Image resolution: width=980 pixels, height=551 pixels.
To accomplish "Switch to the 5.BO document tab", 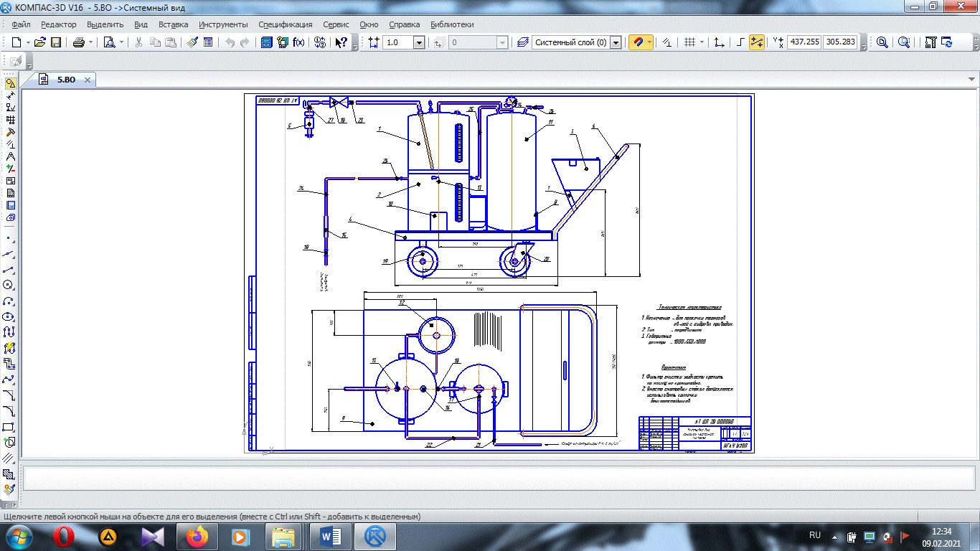I will [66, 80].
